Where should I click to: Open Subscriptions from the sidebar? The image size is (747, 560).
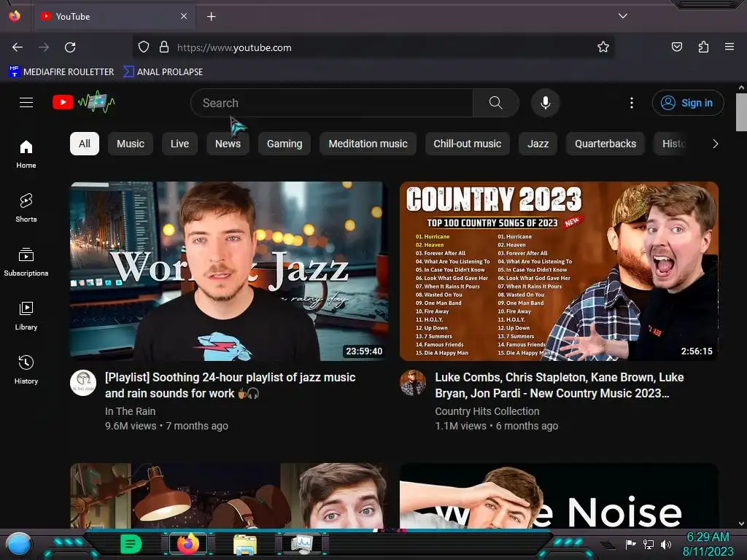coord(26,262)
